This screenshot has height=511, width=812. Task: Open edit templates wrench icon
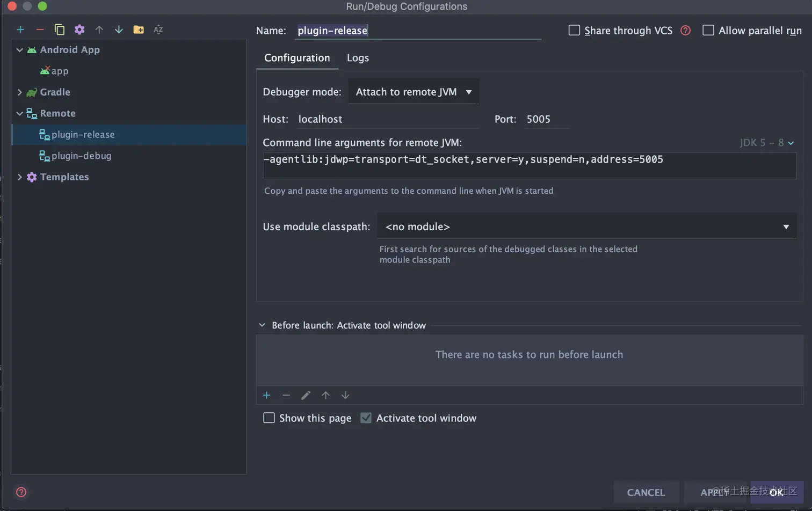tap(79, 30)
